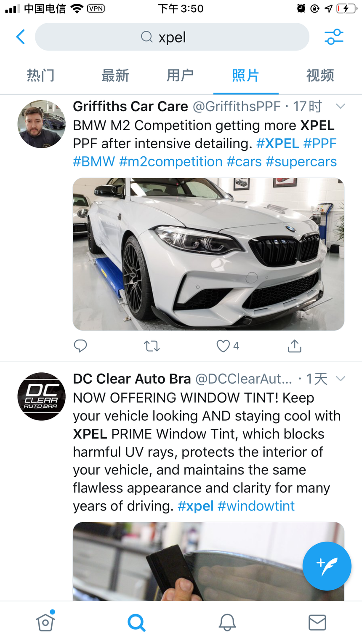Switch to the 最新 tab

pyautogui.click(x=115, y=76)
